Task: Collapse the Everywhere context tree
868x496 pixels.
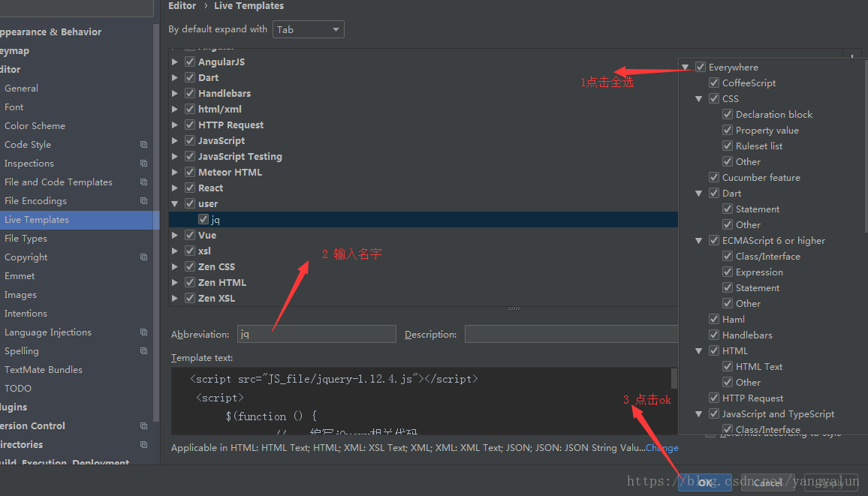Action: coord(686,67)
